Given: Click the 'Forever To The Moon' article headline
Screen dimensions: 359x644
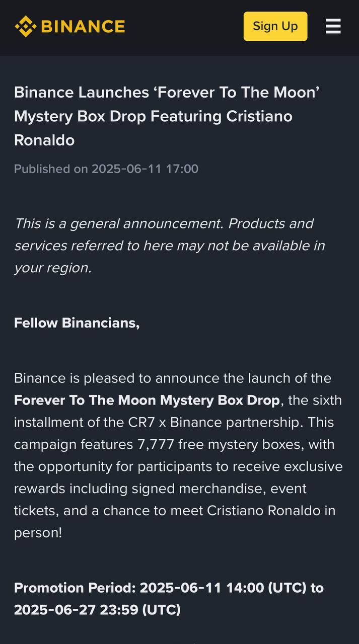Looking at the screenshot, I should 167,116.
